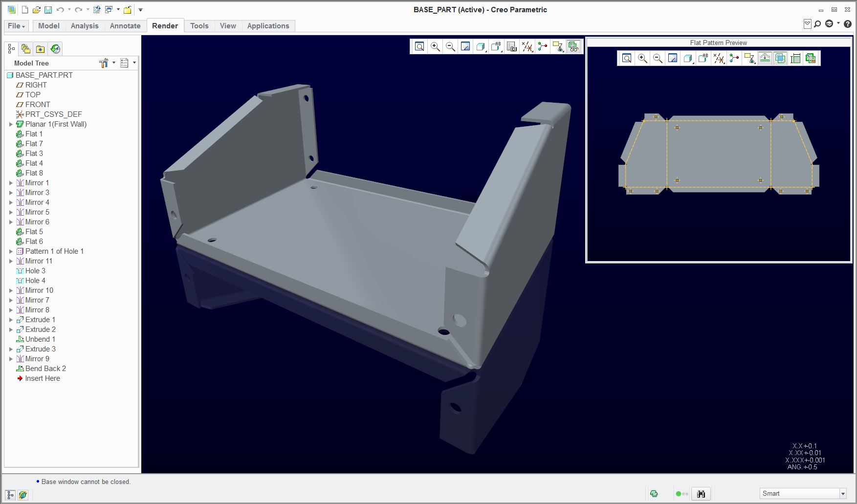The image size is (857, 504).
Task: Toggle annotation display in main toolbar
Action: point(558,46)
